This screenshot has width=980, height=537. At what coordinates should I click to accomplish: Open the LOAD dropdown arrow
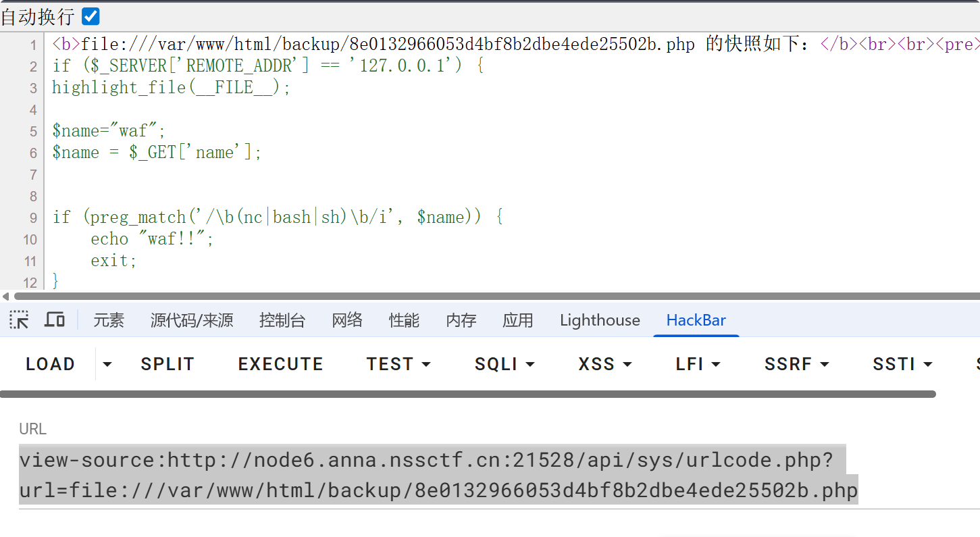107,364
